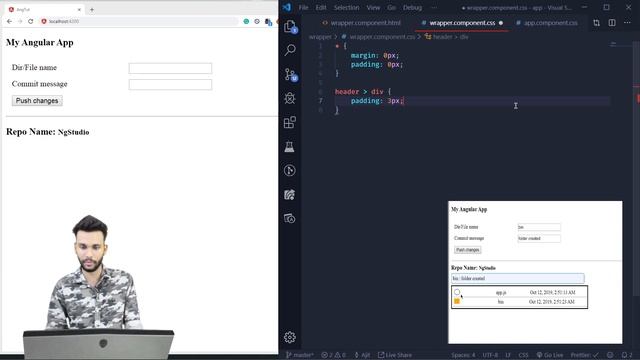Go forward in the Chrome browser

click(20, 21)
